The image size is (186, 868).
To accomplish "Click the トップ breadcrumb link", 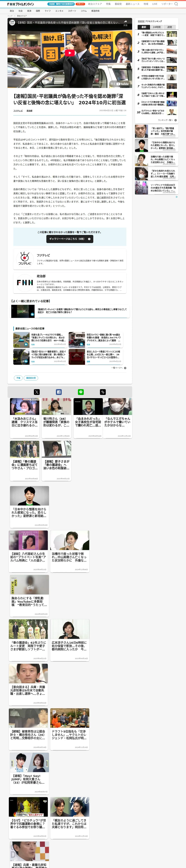I will [x=10, y=16].
